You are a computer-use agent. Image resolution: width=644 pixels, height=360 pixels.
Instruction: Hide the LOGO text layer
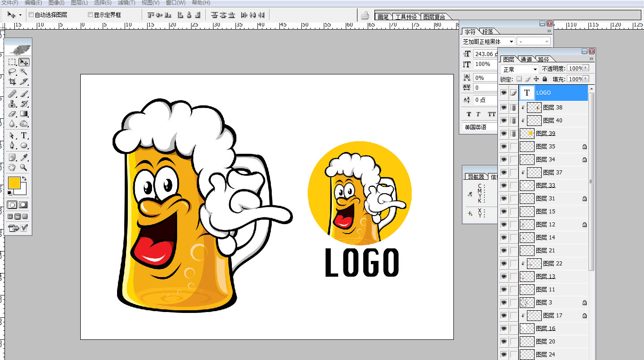tap(504, 93)
